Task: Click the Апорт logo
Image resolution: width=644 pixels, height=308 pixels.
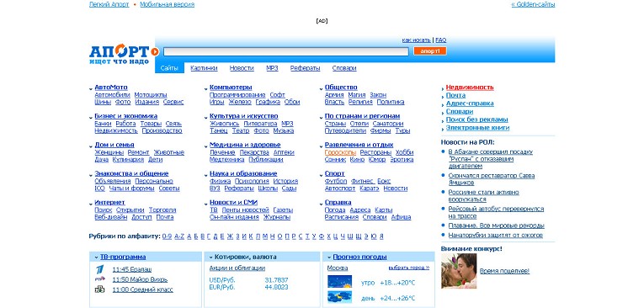Action: 119,54
